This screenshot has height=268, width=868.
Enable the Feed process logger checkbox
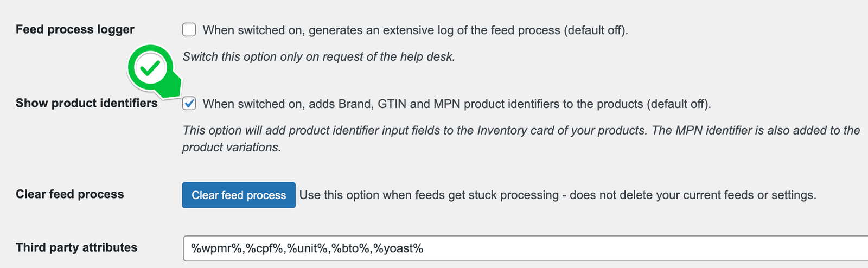[x=189, y=29]
